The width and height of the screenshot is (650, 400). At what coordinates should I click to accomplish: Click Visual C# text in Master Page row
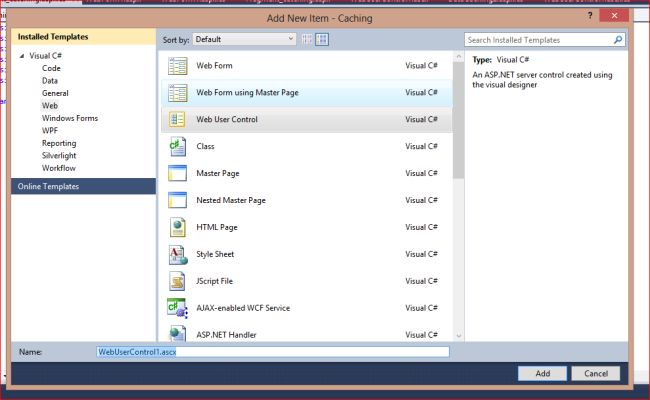point(421,173)
